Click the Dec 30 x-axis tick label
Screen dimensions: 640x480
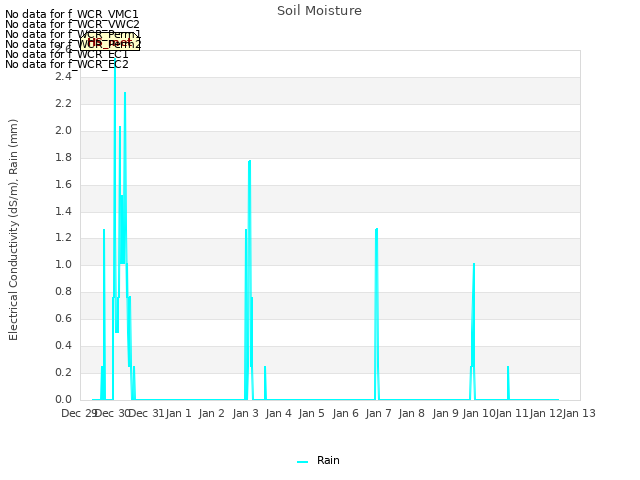point(112,413)
